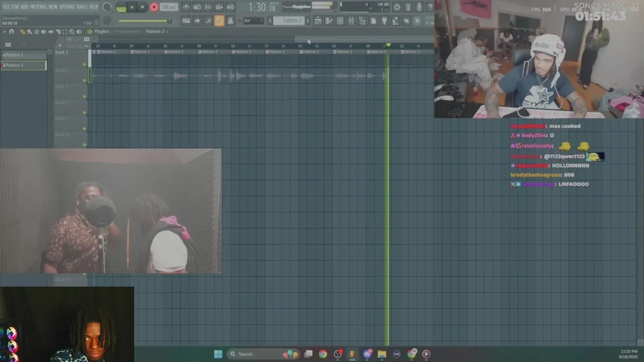This screenshot has height=362, width=644.
Task: Select the playlist mute tool
Action: [x=44, y=32]
